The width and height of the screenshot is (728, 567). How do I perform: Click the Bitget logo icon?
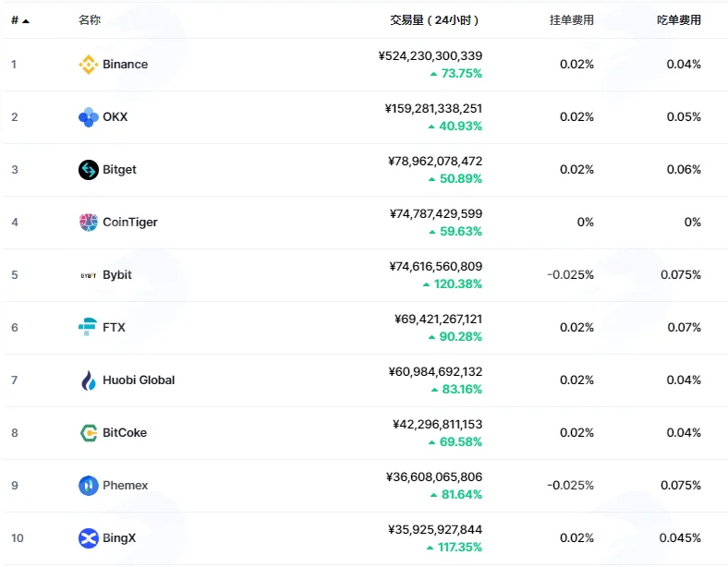coord(88,170)
